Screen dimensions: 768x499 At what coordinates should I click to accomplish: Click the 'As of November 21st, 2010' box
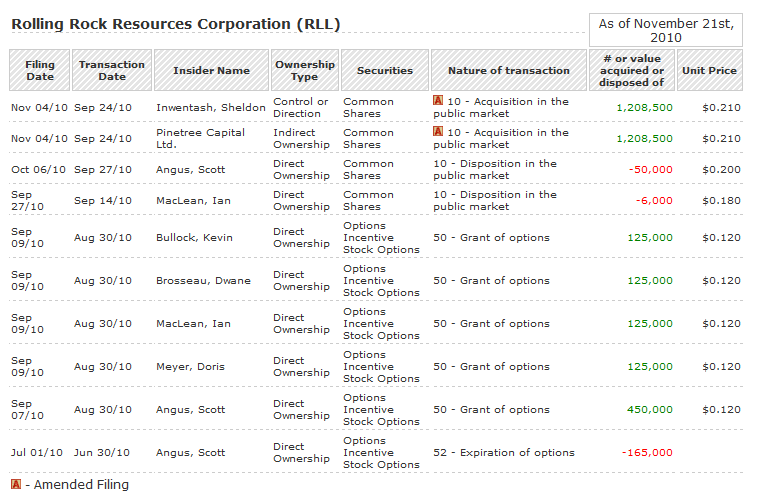click(665, 29)
